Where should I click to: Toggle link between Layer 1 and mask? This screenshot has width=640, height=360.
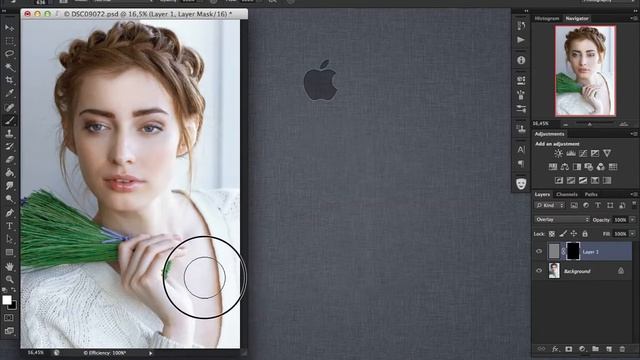(563, 251)
